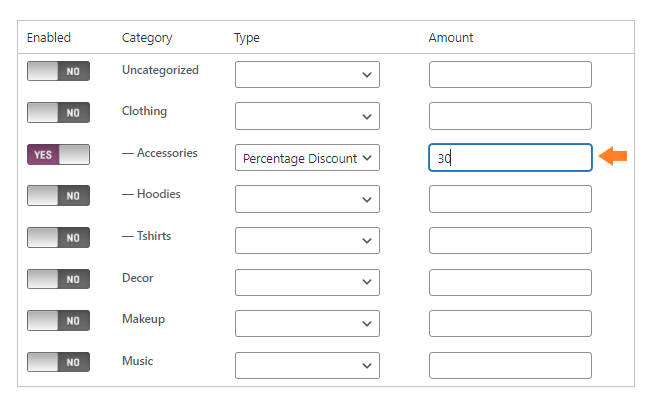Focus the Uncategorized Amount field
Viewport: 663px width, 408px height.
pos(510,75)
